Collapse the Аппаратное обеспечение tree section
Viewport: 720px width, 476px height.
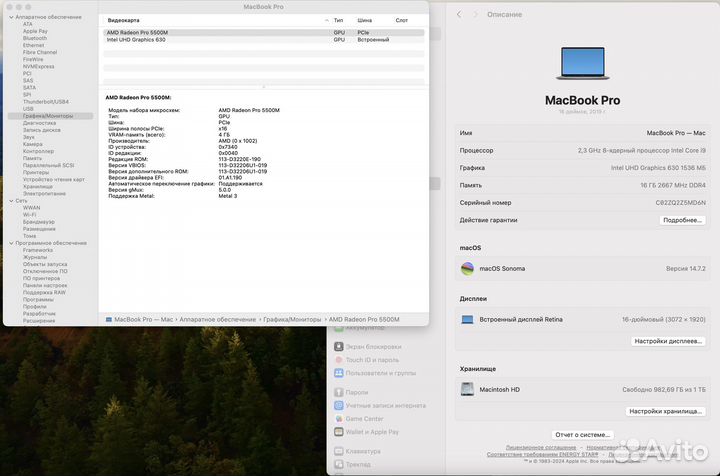coord(11,17)
